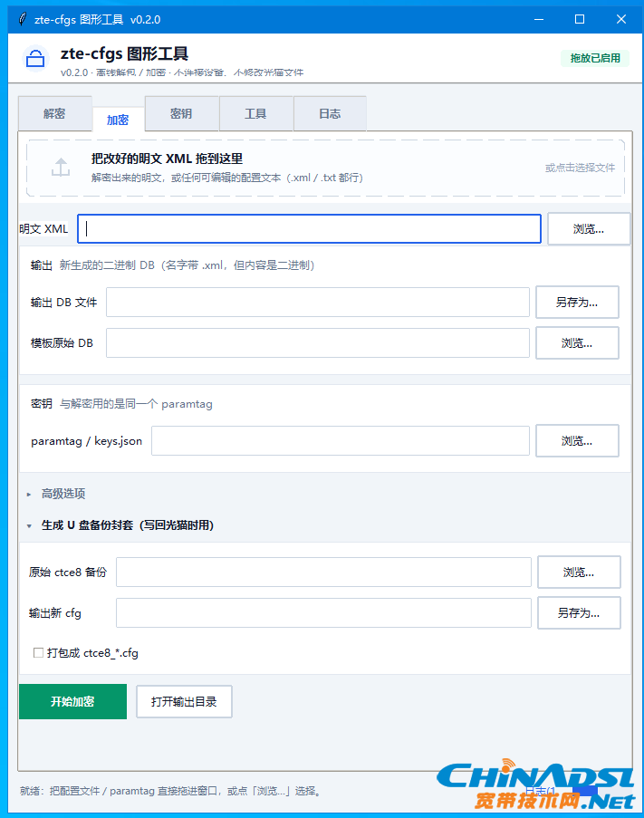
Task: Click 浏览 next to 原始 ctce8 备份
Action: (x=579, y=572)
